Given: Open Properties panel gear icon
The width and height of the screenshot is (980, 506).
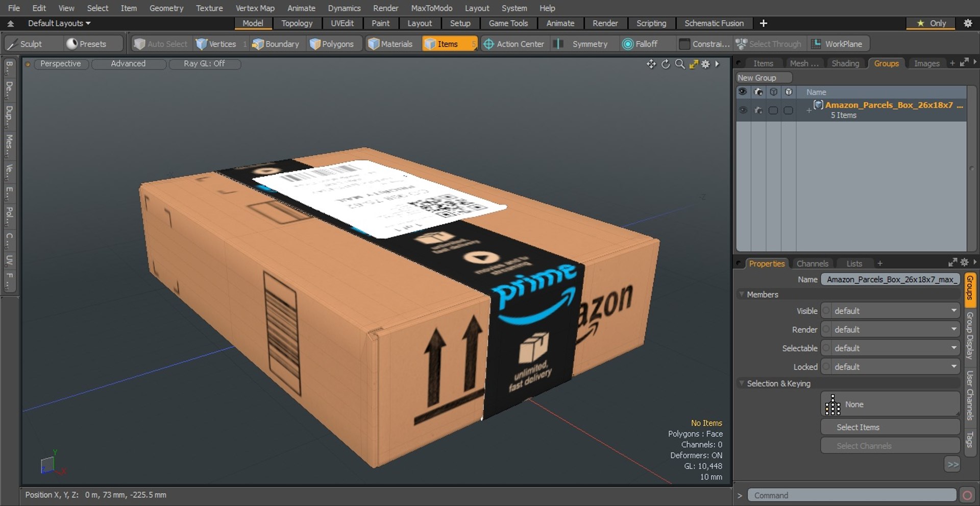Looking at the screenshot, I should [964, 262].
